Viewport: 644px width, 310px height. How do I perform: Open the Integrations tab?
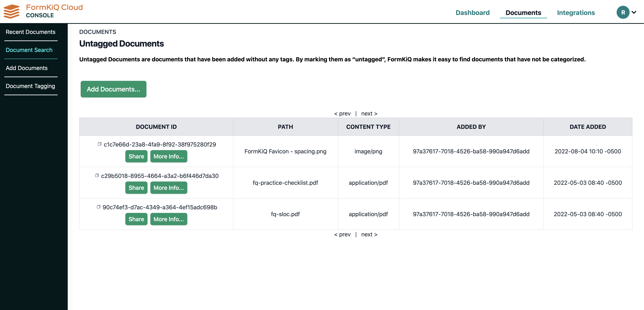tap(576, 12)
